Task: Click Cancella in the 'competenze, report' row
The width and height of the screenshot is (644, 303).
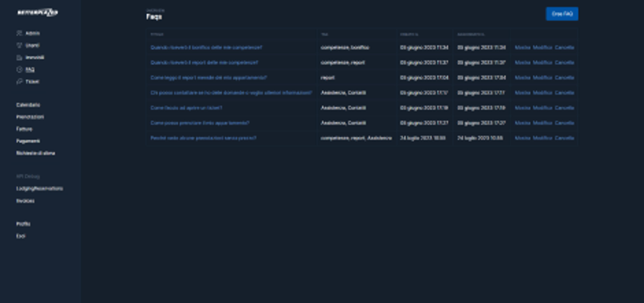Action: [x=565, y=63]
